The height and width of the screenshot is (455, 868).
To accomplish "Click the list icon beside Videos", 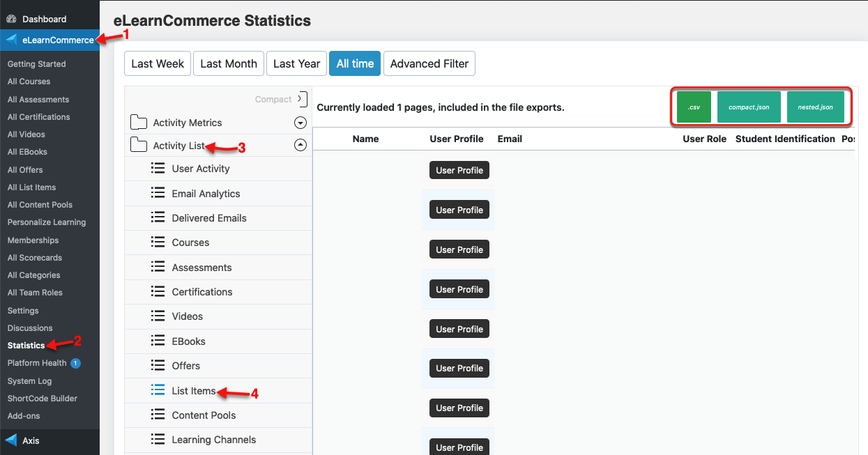I will [x=158, y=316].
